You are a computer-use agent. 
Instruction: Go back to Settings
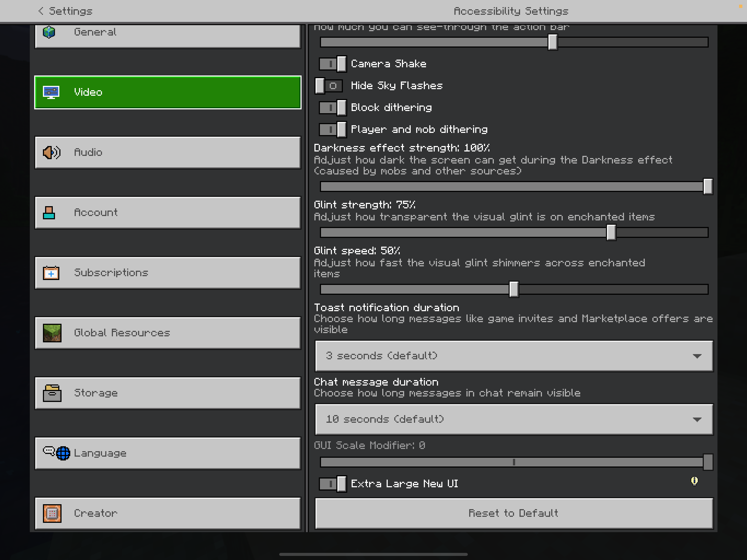point(65,11)
